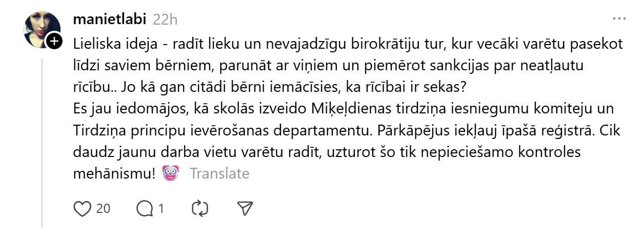
Task: Click the like count of 20
Action: point(103,208)
